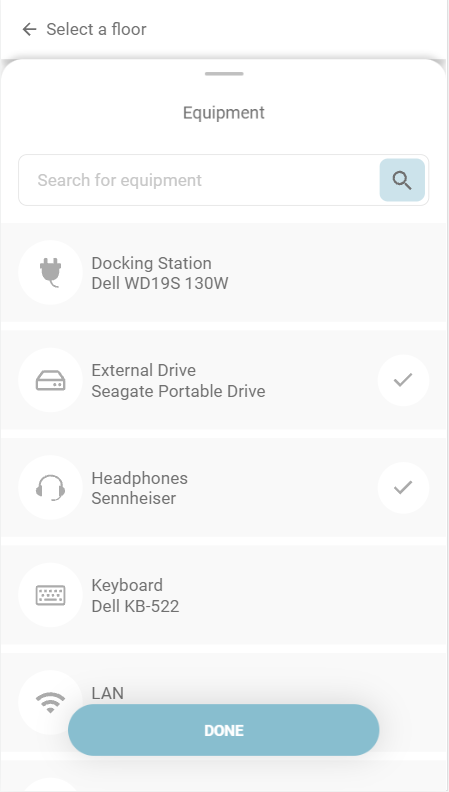Click the DONE button
The image size is (449, 792).
(224, 730)
